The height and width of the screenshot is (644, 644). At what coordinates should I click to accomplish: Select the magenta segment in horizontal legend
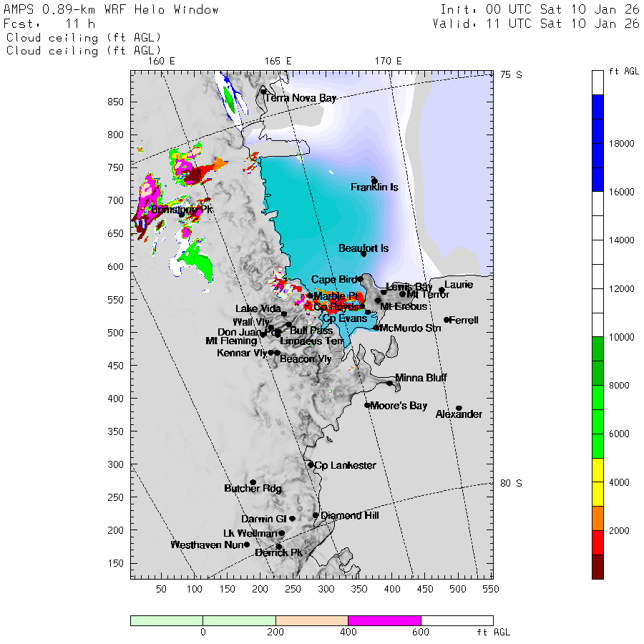point(384,620)
